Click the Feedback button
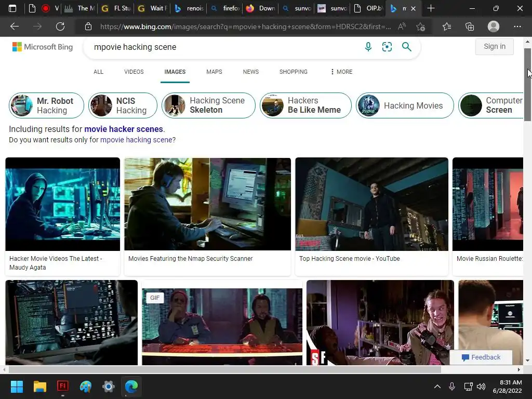 [481, 357]
